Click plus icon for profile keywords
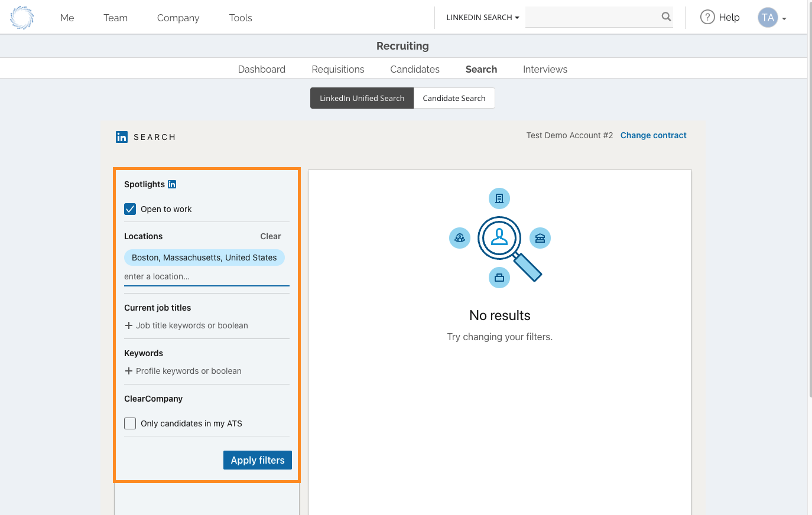 (x=129, y=371)
